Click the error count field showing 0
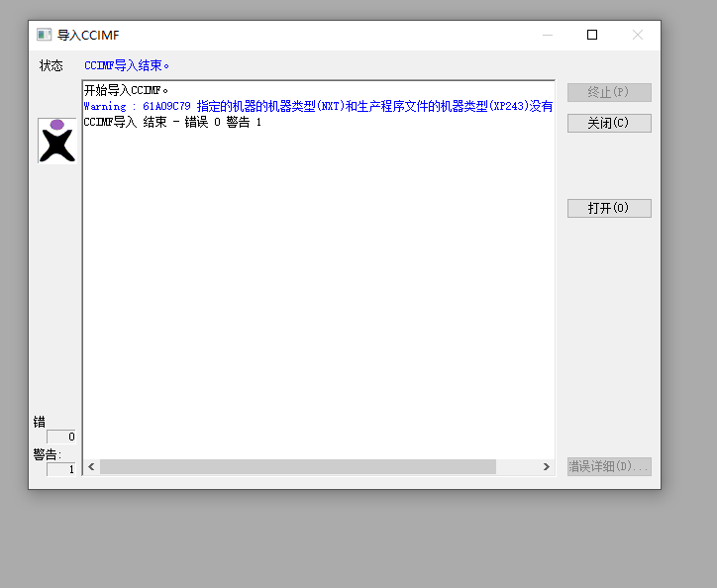Screen dimensions: 717x588 61,437
